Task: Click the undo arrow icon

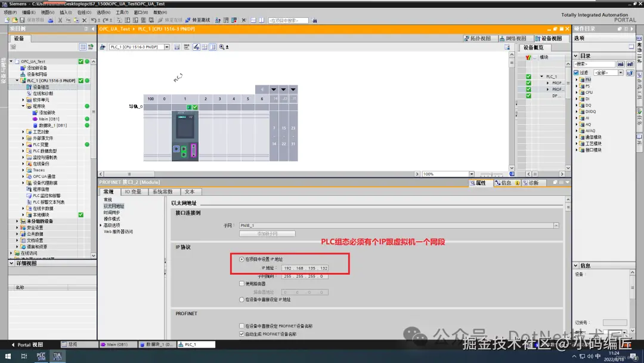Action: click(94, 20)
